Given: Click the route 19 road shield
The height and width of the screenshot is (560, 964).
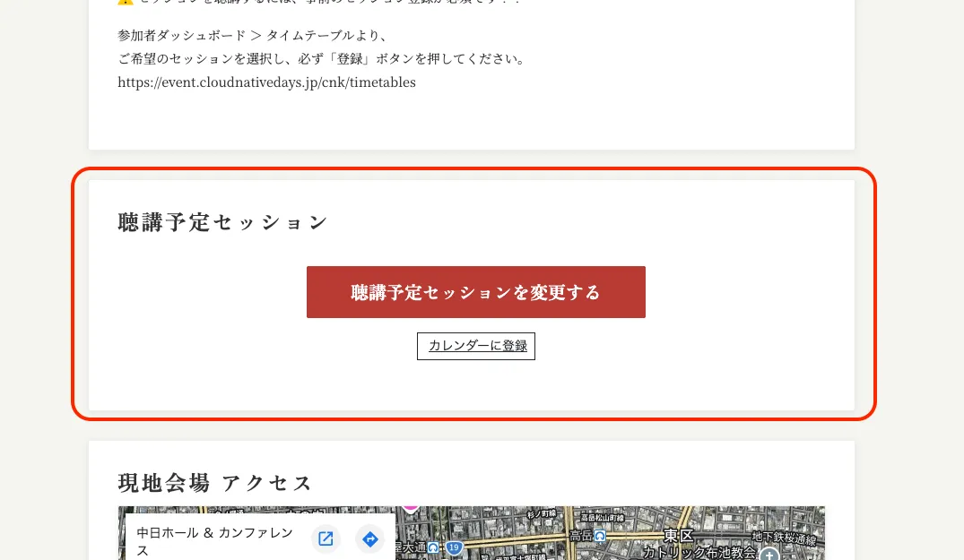Looking at the screenshot, I should (456, 547).
